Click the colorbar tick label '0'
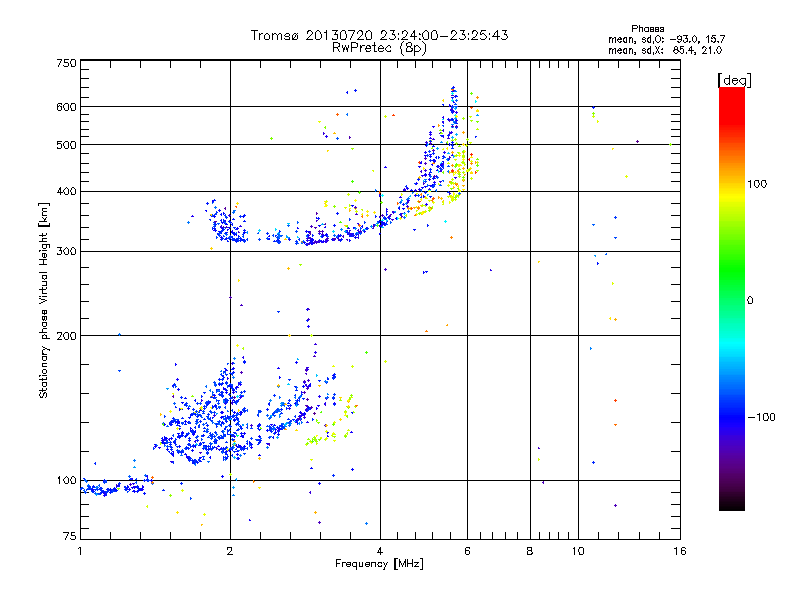This screenshot has height=600, width=800. [x=749, y=301]
